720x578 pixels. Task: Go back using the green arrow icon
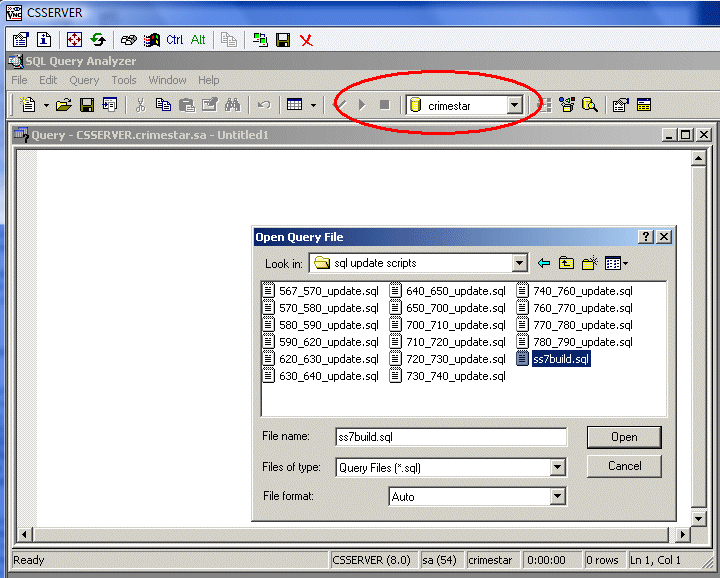click(544, 263)
